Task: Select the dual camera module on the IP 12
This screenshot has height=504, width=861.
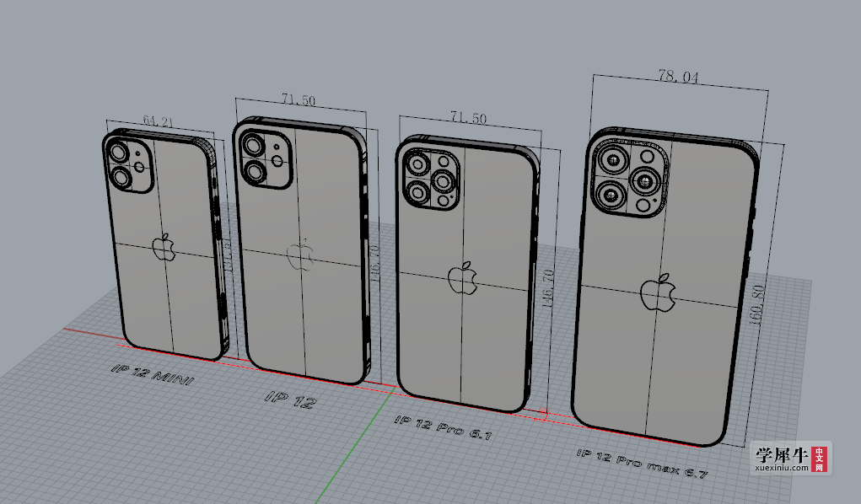Action: coord(266,160)
